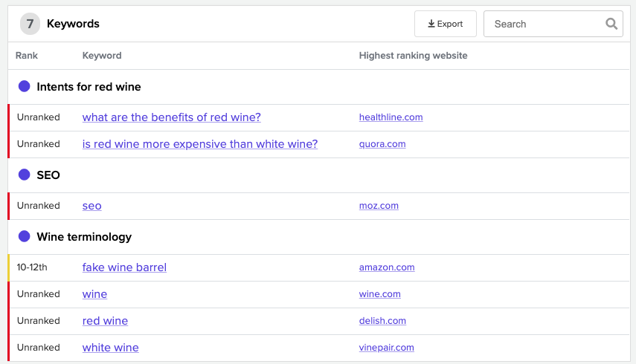Open the seo keyword link
This screenshot has width=636, height=364.
point(92,206)
